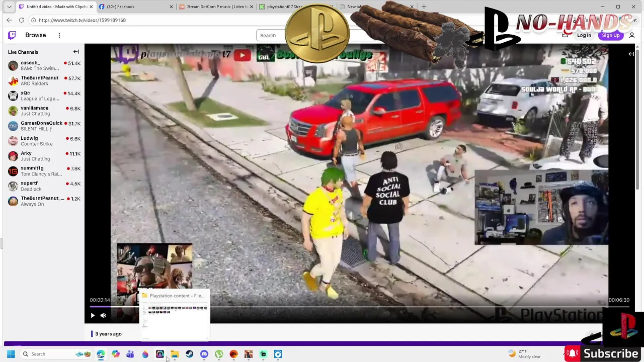Screen dimensions: 644x362
Task: Open the three-dot more menu beside Browse
Action: point(59,35)
